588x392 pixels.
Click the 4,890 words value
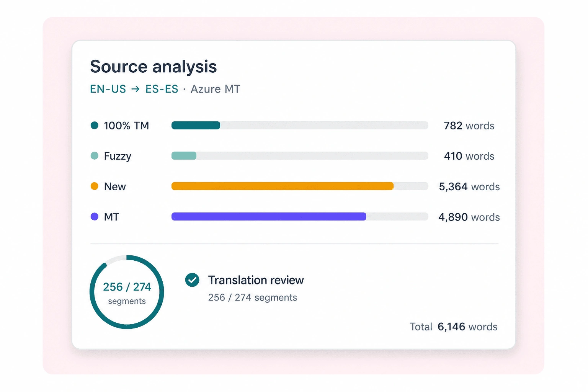tap(469, 217)
